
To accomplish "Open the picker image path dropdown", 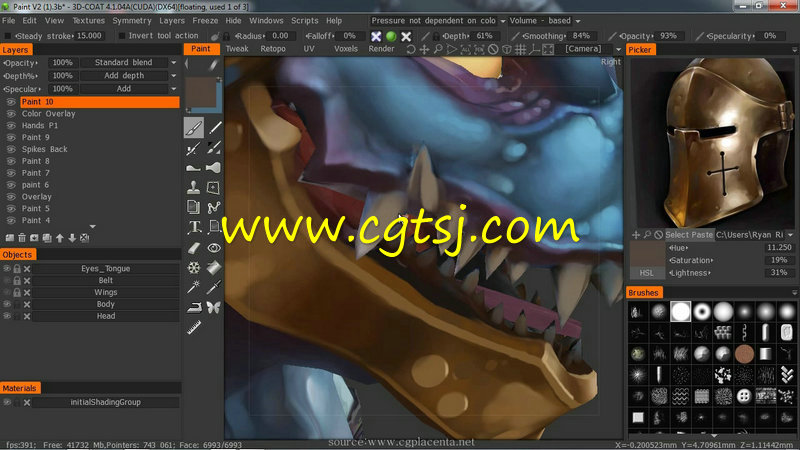I will 790,235.
